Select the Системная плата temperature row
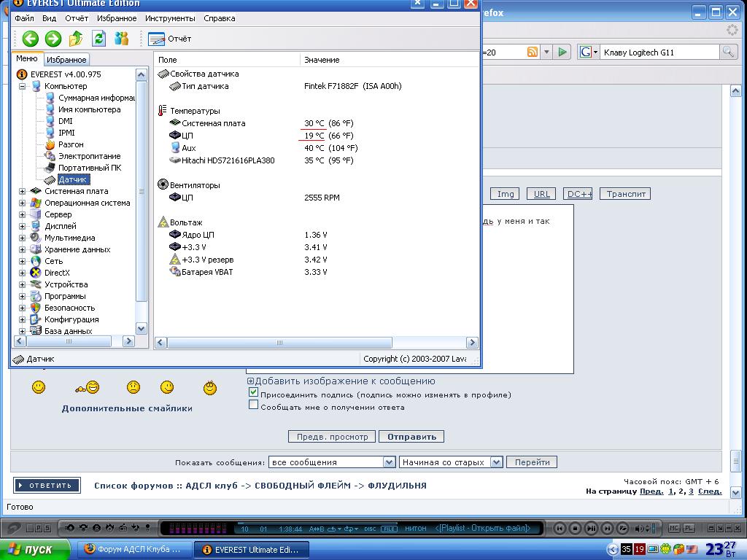The image size is (747, 560). (x=262, y=123)
